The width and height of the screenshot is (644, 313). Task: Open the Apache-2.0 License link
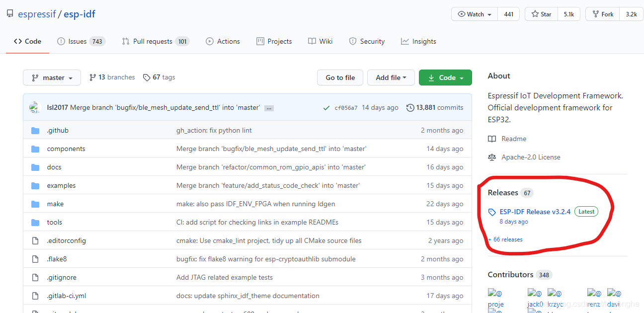tap(531, 157)
